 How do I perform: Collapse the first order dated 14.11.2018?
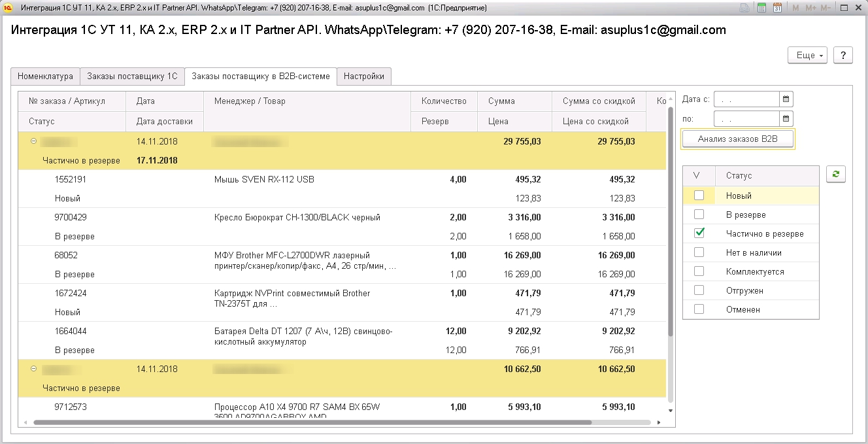[x=35, y=141]
